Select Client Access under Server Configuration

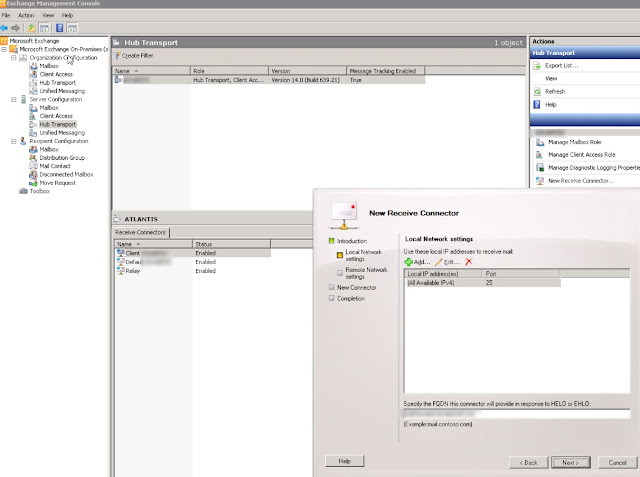coord(56,116)
